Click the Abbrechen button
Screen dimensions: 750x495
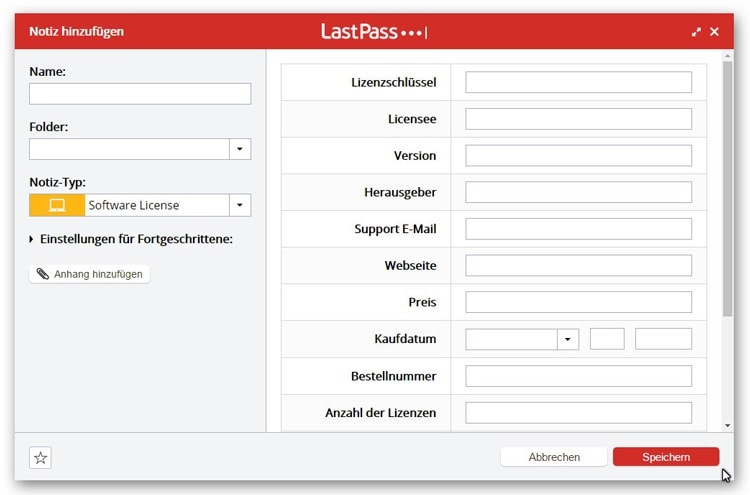(554, 457)
